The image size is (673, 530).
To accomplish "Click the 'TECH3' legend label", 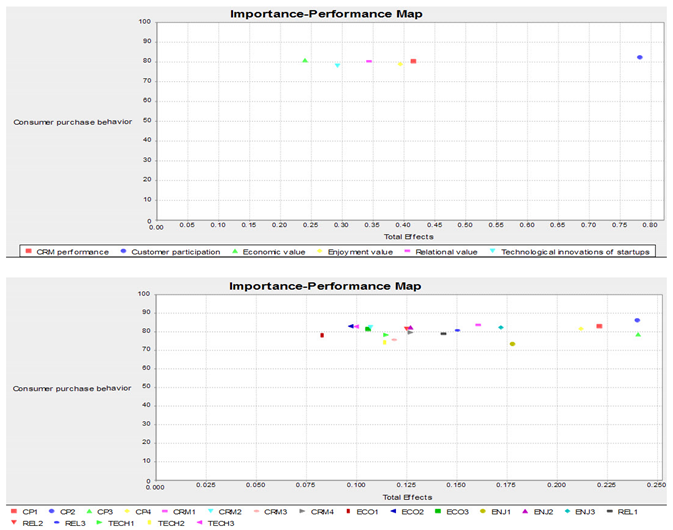I will coord(221,523).
